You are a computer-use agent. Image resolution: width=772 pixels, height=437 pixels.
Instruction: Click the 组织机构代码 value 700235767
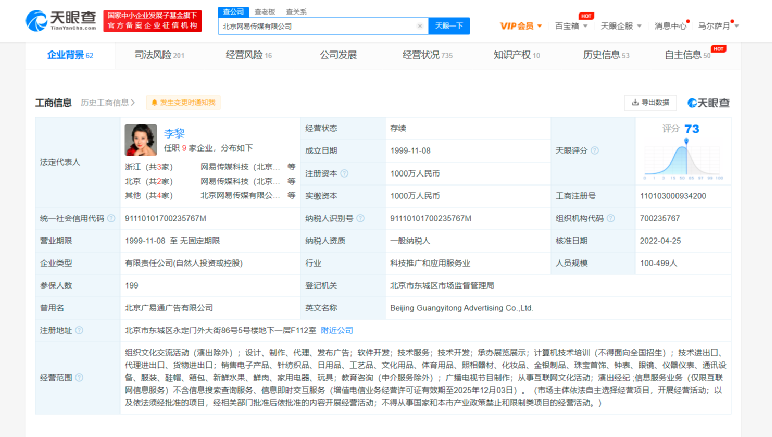(x=660, y=218)
